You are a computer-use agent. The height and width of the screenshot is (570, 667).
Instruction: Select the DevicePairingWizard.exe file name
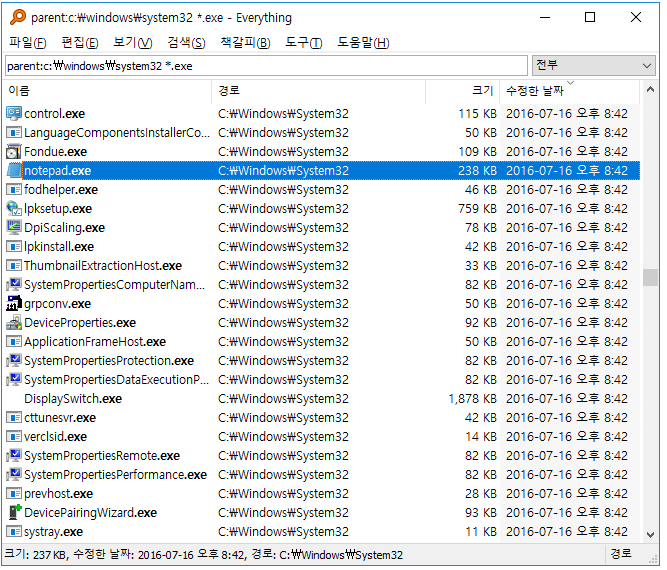click(x=91, y=513)
